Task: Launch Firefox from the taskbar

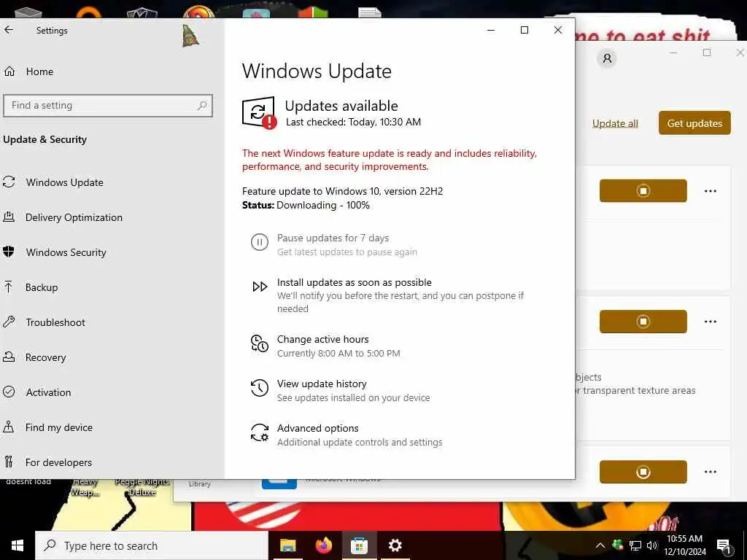Action: (x=323, y=545)
